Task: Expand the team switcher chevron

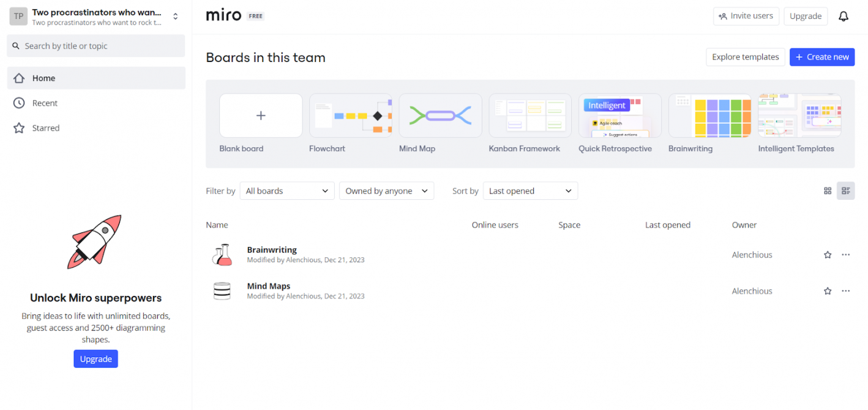Action: point(176,17)
